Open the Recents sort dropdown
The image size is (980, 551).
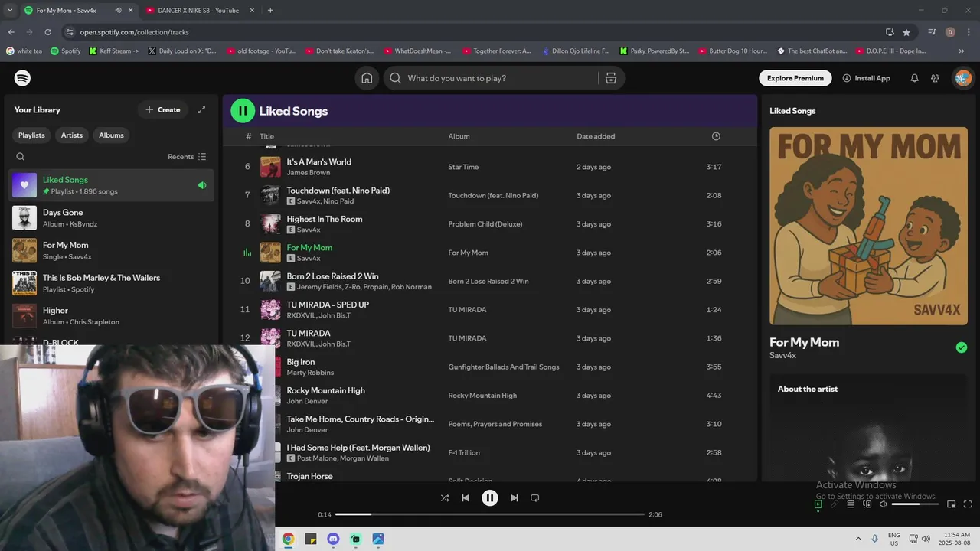point(187,157)
